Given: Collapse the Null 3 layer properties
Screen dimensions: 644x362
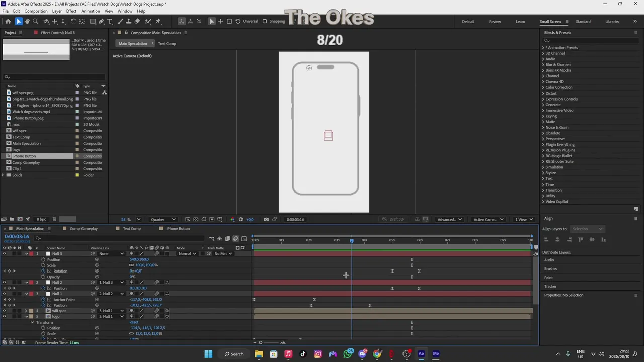Looking at the screenshot, I should click(x=26, y=254).
